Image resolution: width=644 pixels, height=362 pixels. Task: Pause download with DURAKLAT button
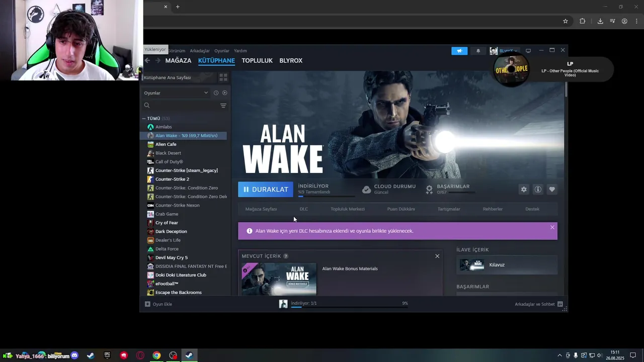pyautogui.click(x=266, y=190)
